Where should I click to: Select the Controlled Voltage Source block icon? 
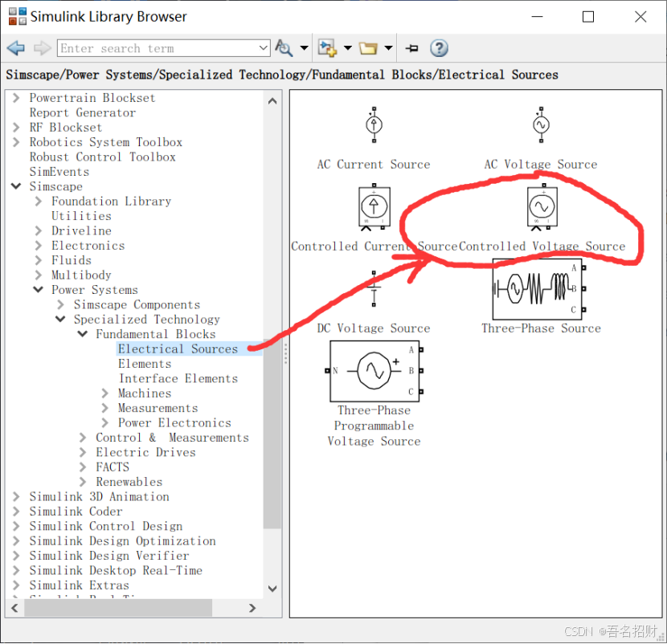click(542, 208)
